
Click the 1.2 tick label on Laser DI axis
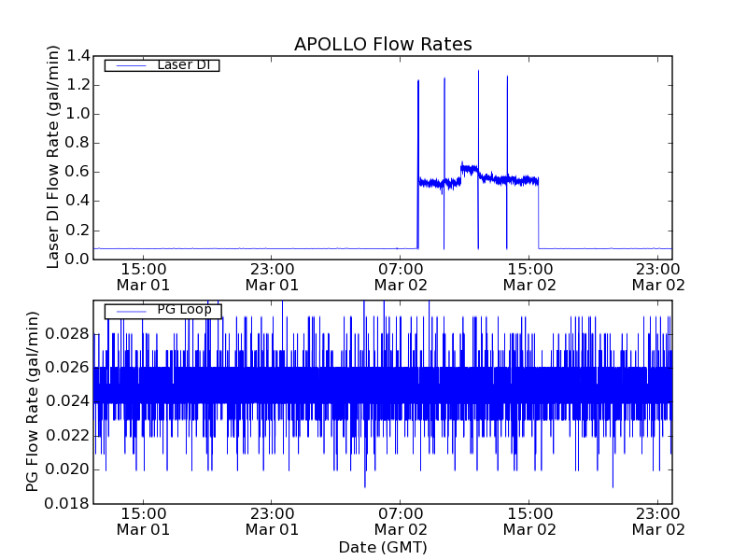[x=78, y=85]
